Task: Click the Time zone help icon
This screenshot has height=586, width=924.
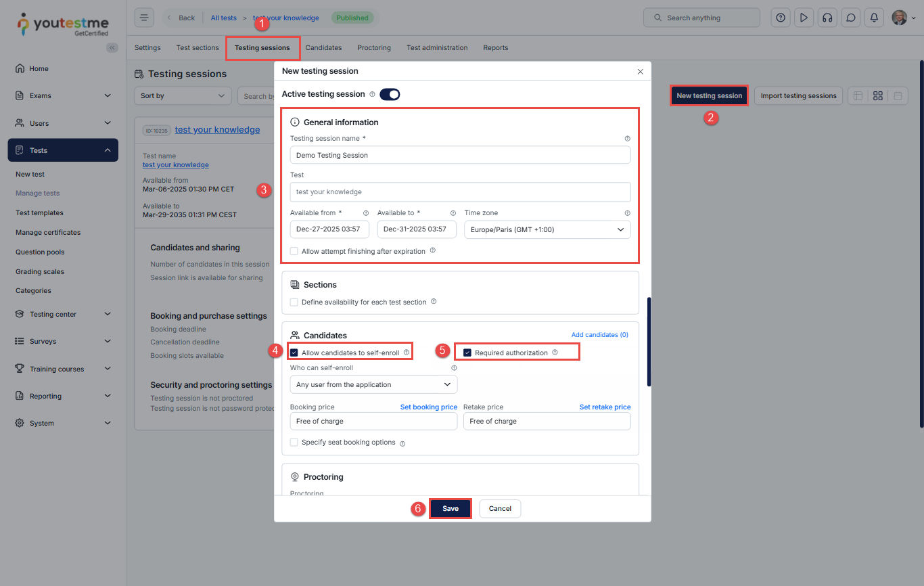Action: [627, 213]
